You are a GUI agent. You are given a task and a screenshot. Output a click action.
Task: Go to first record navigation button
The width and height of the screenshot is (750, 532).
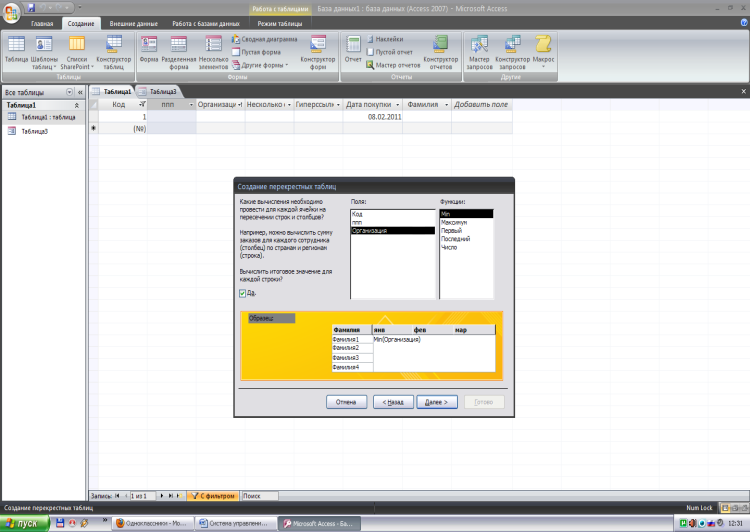point(117,496)
